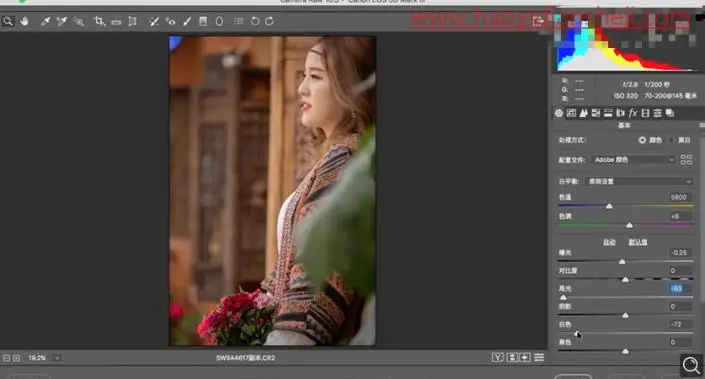Open the Lens Corrections panel tab

620,113
